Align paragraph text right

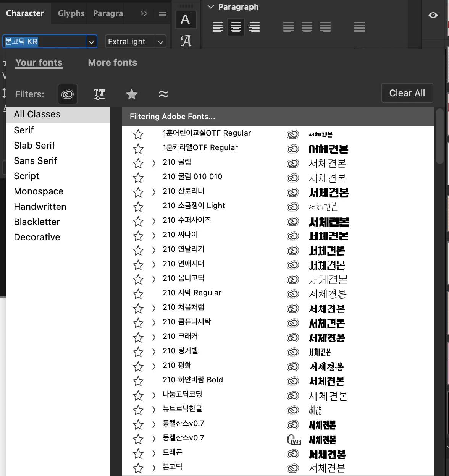254,27
